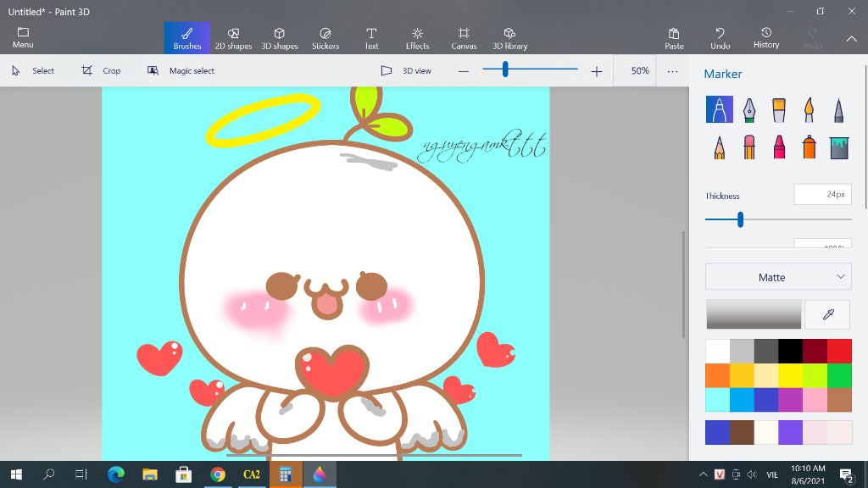
Task: Open the Effects tab
Action: pos(417,38)
